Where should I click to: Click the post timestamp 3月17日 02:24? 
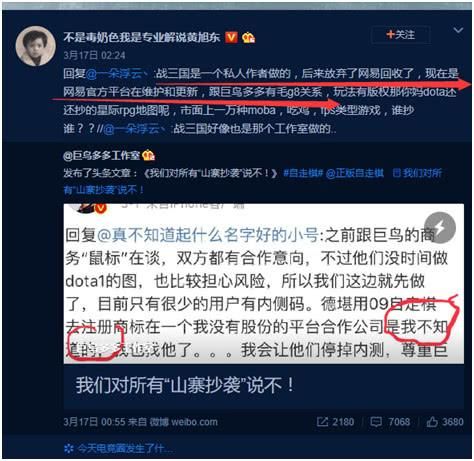(x=94, y=55)
